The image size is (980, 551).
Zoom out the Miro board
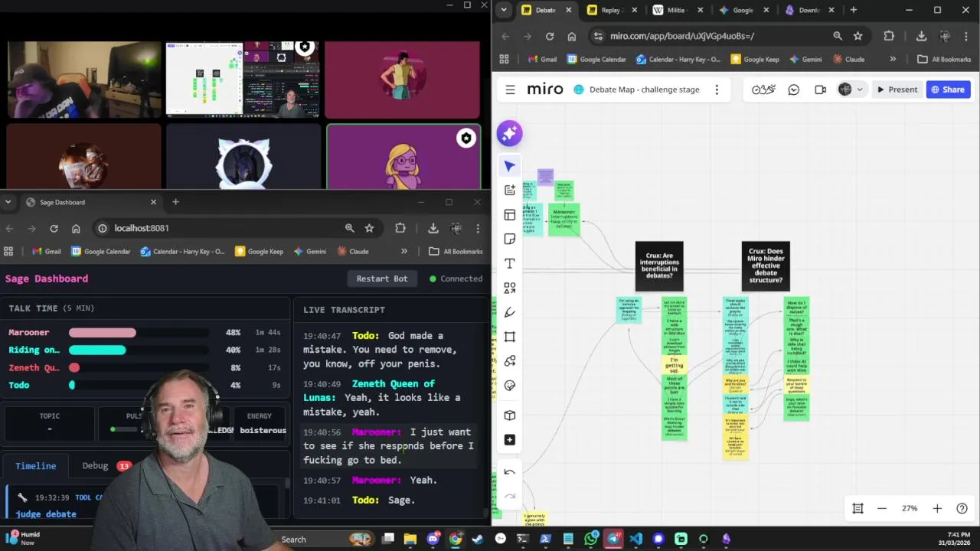pyautogui.click(x=882, y=508)
